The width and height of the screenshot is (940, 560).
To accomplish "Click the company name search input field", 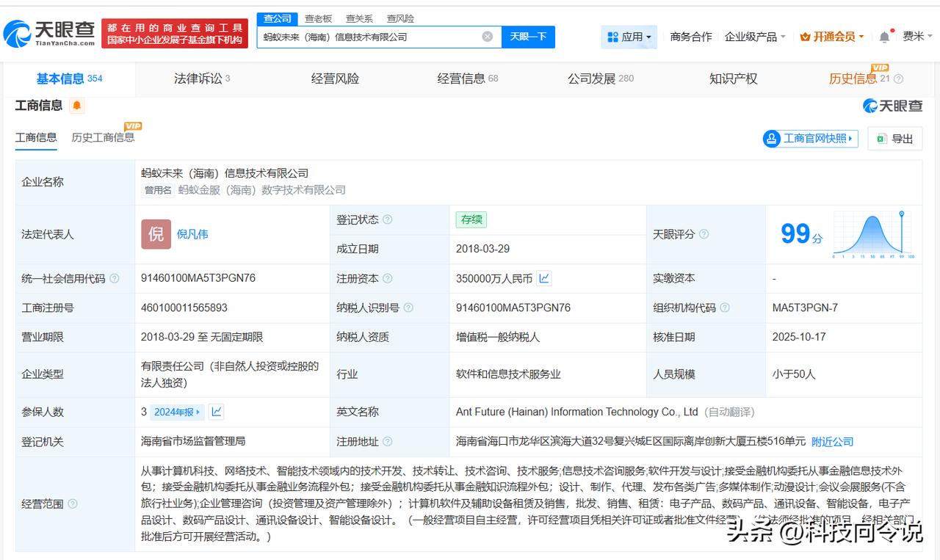I will [367, 37].
